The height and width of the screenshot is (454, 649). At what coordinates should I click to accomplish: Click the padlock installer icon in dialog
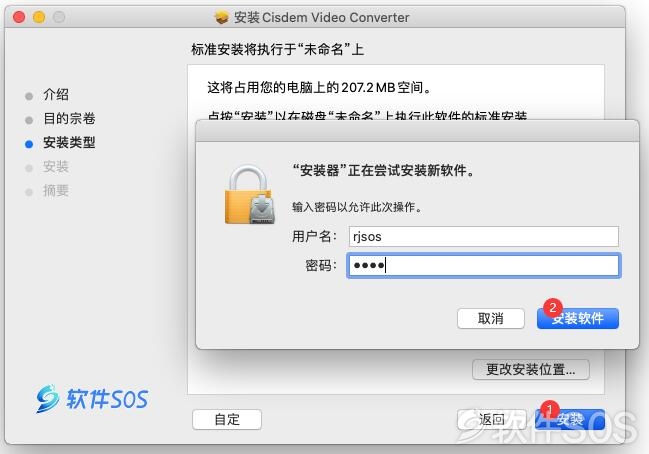point(250,195)
